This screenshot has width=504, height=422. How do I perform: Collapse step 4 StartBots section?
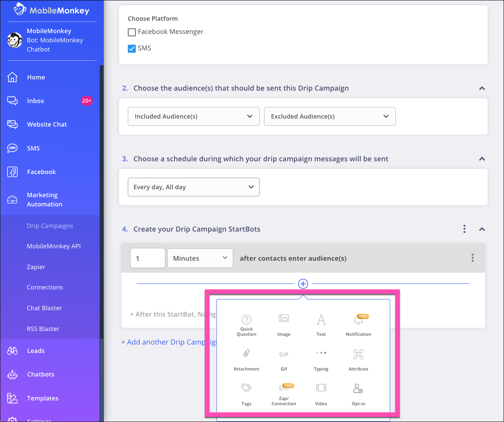pos(482,229)
